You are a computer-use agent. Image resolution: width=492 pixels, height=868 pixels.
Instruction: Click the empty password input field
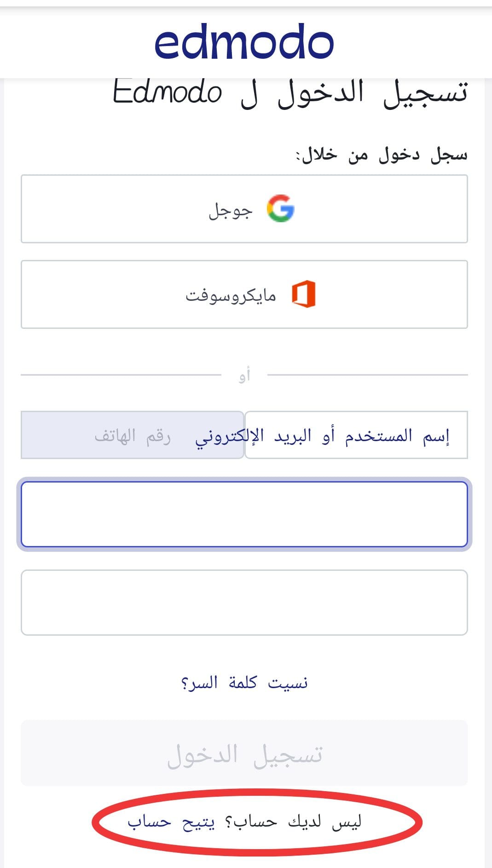click(244, 603)
